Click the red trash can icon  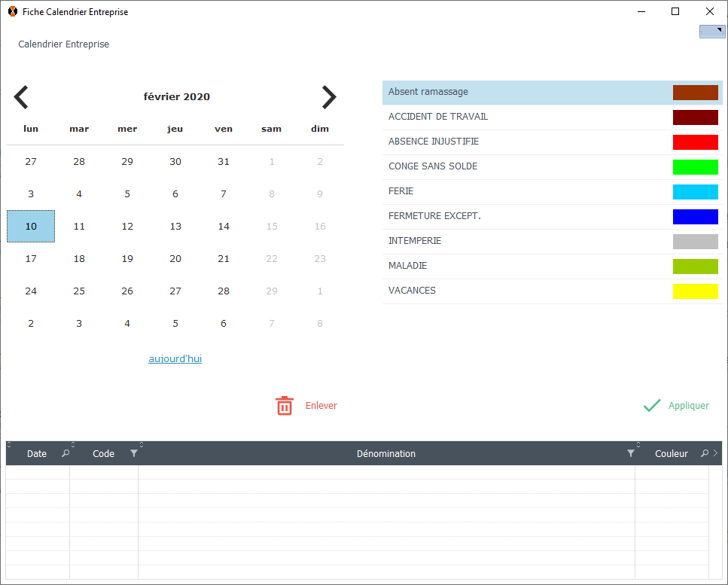click(x=285, y=406)
